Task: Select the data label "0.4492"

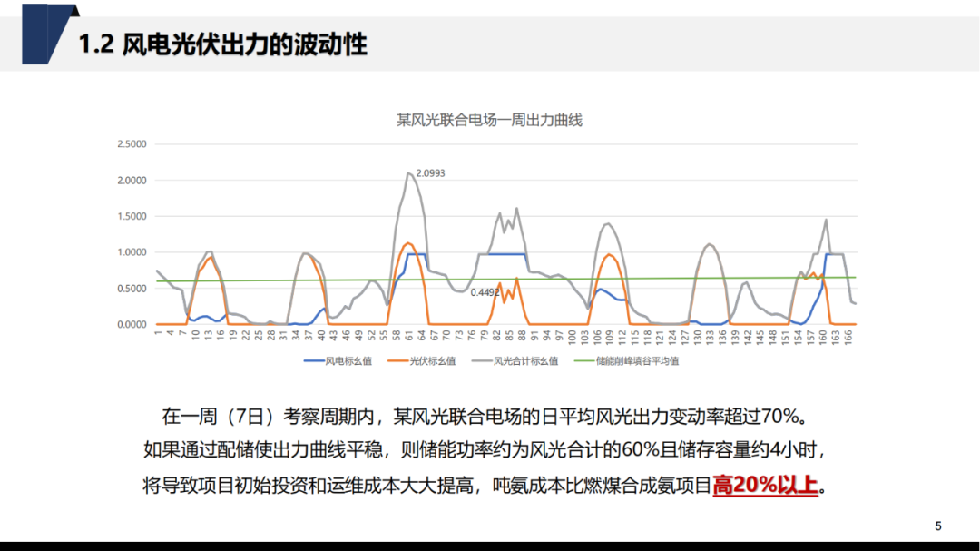Action: point(485,292)
